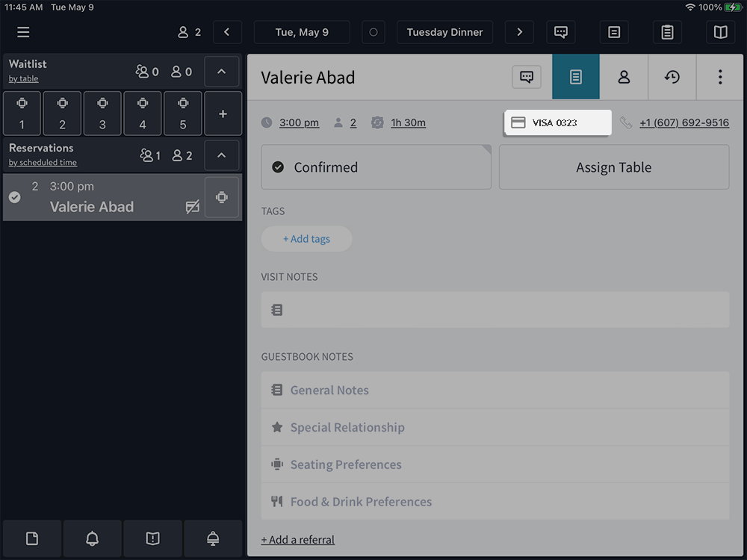Open the guestbook book icon in top bar
The image size is (747, 560).
(720, 32)
